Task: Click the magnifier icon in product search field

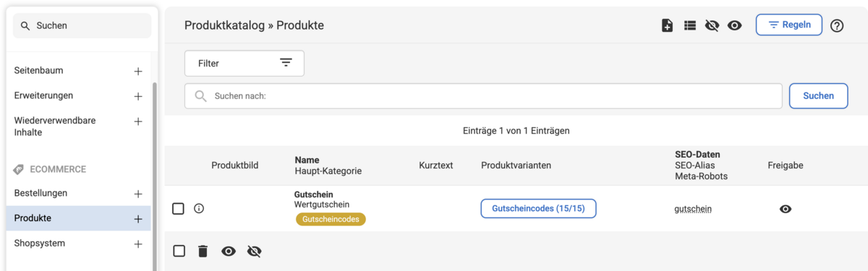Action: (200, 95)
